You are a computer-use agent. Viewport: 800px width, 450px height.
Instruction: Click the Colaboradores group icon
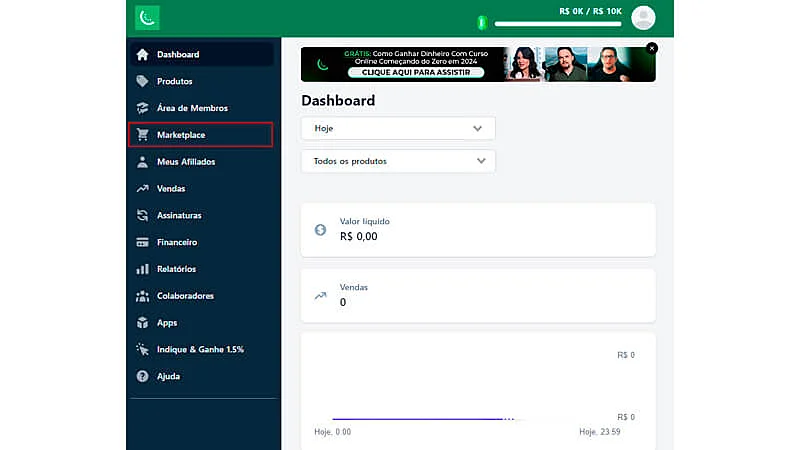[x=142, y=296]
